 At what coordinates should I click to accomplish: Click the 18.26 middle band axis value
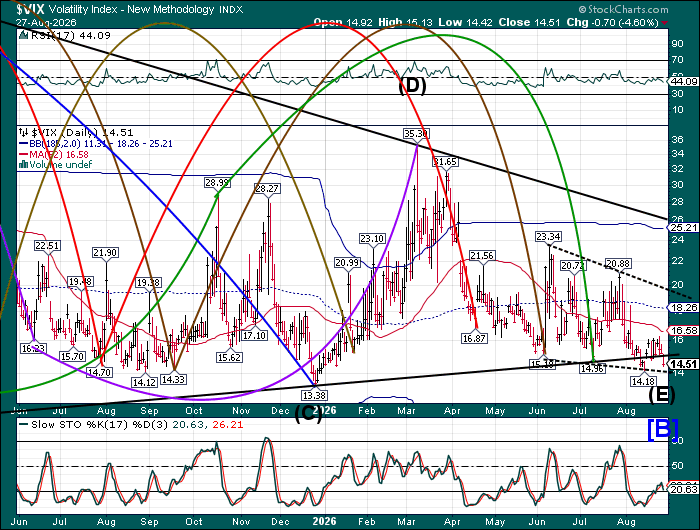tap(685, 308)
